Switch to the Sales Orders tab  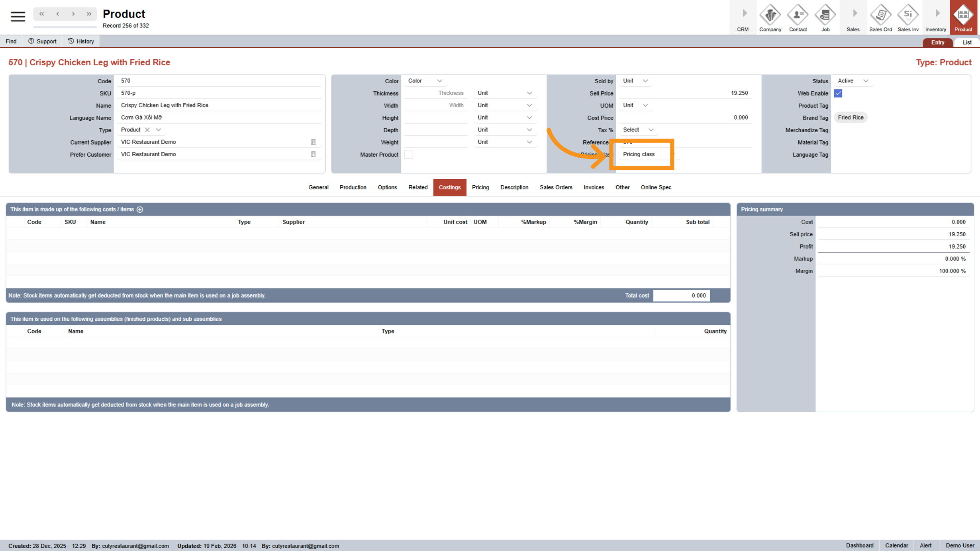pos(556,187)
